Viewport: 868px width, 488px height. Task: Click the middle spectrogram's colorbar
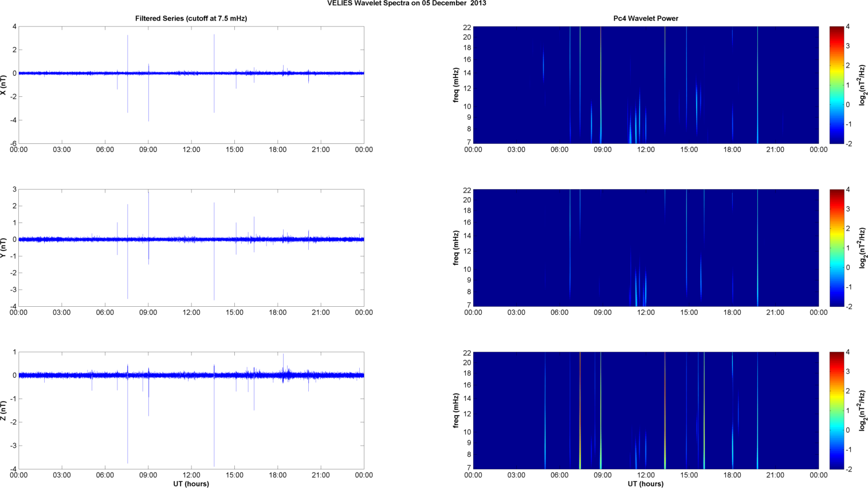[x=836, y=248]
